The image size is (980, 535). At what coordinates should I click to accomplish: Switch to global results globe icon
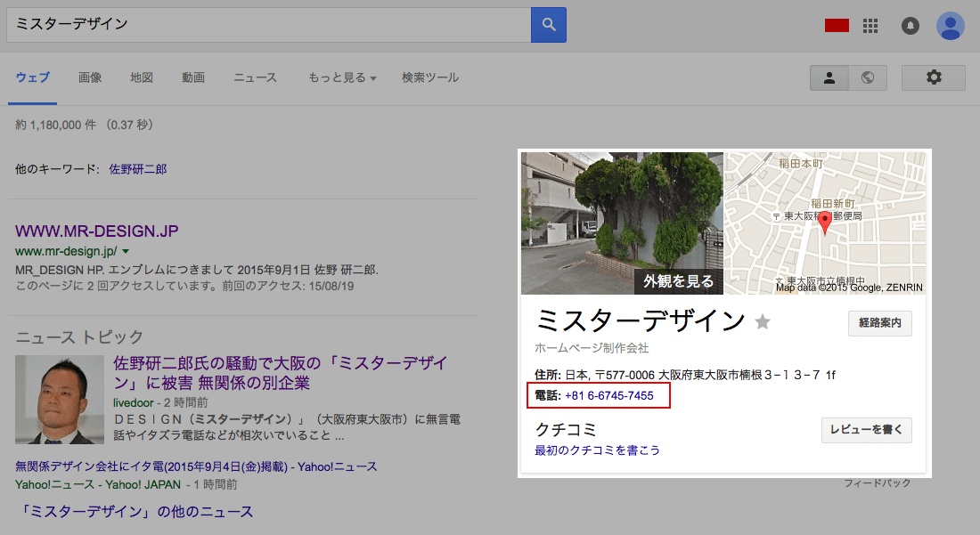tap(868, 77)
